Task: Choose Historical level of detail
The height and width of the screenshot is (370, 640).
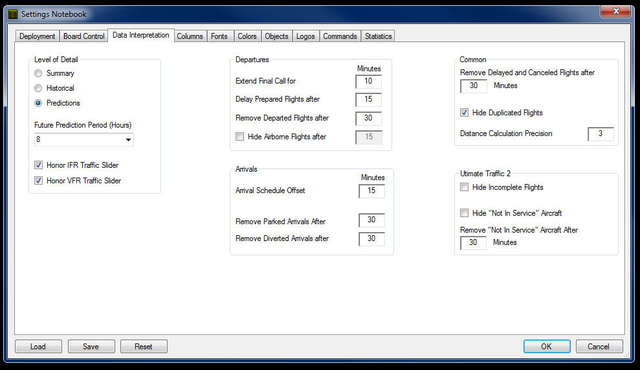Action: pyautogui.click(x=38, y=88)
